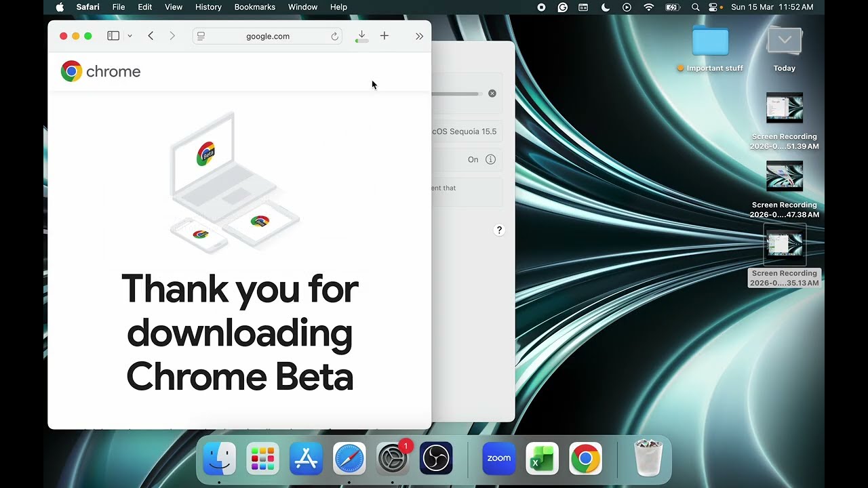
Task: Open the Safari app menu
Action: tap(87, 7)
